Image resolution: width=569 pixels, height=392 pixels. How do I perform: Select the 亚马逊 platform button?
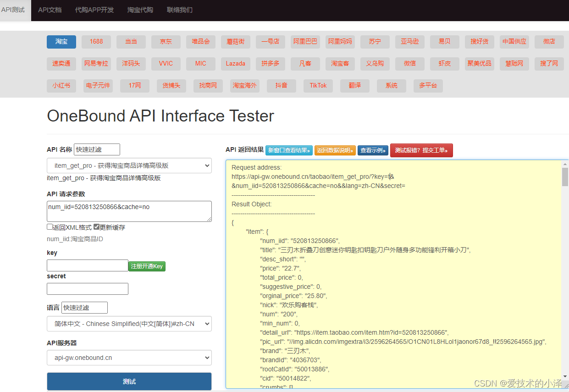coord(410,42)
